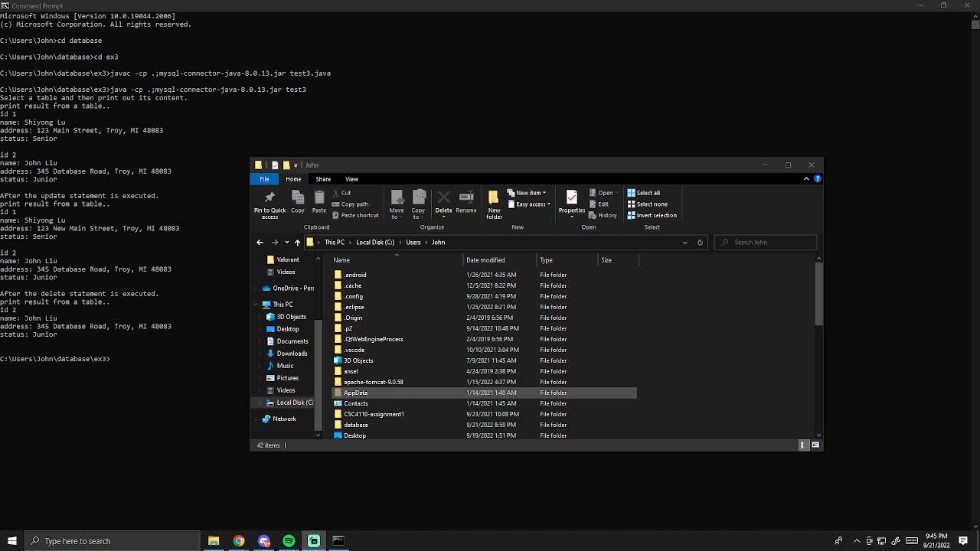Select the database folder in the file list
This screenshot has height=551, width=980.
(x=484, y=425)
